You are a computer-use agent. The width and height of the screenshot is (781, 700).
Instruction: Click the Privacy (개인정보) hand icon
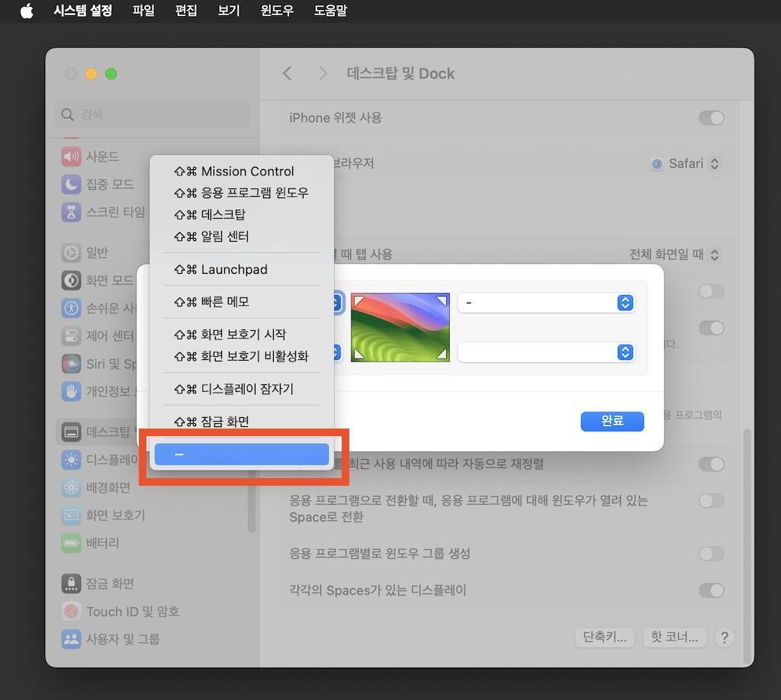(x=71, y=392)
